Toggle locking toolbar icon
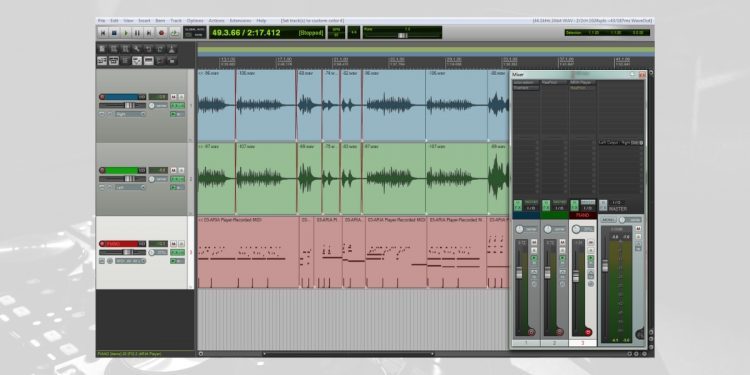750x375 pixels. click(x=172, y=61)
